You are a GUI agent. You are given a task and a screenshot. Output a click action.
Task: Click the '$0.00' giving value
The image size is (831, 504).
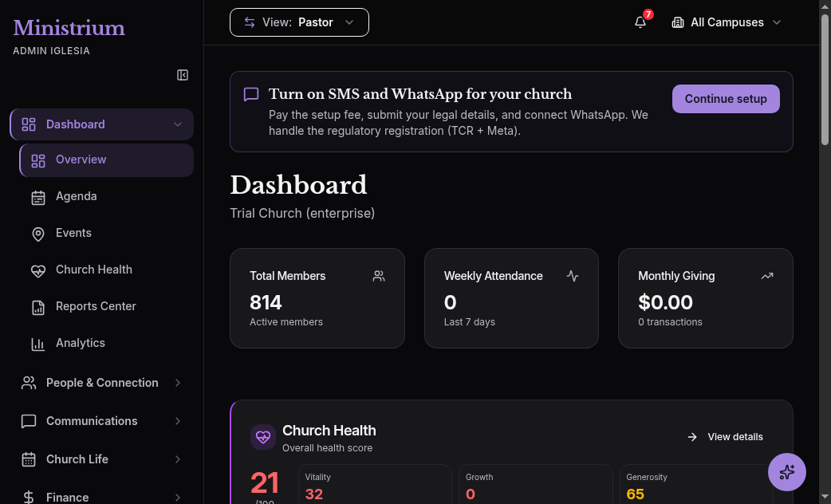tap(665, 302)
